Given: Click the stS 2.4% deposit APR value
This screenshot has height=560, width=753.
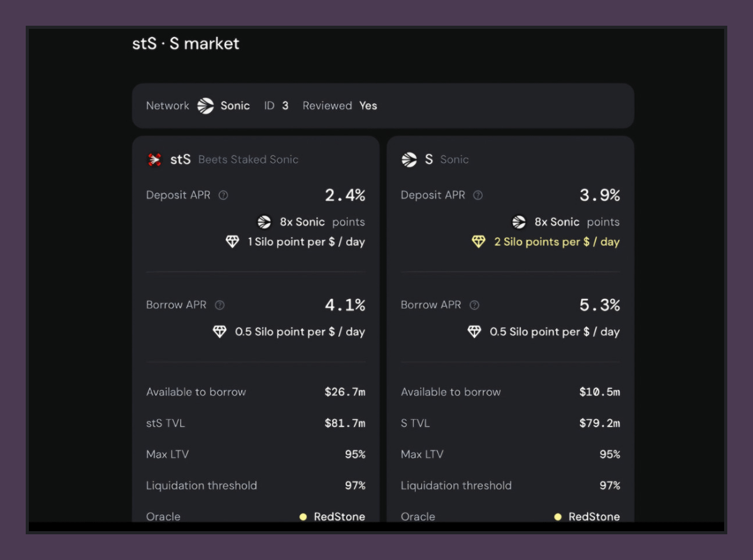Looking at the screenshot, I should click(x=344, y=196).
